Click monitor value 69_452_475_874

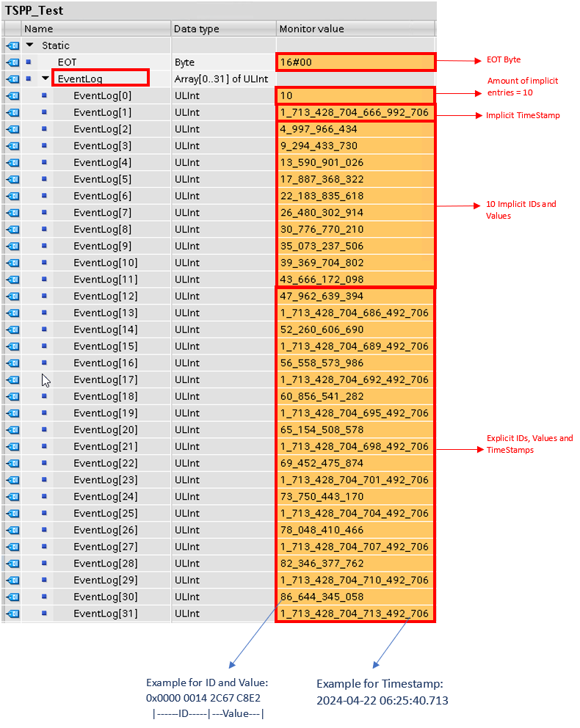pos(355,463)
